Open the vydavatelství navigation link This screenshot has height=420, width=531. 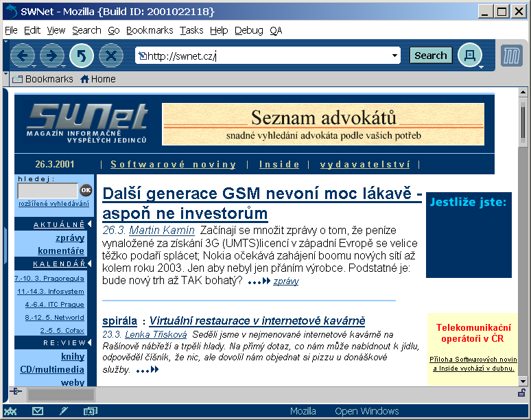coord(365,164)
